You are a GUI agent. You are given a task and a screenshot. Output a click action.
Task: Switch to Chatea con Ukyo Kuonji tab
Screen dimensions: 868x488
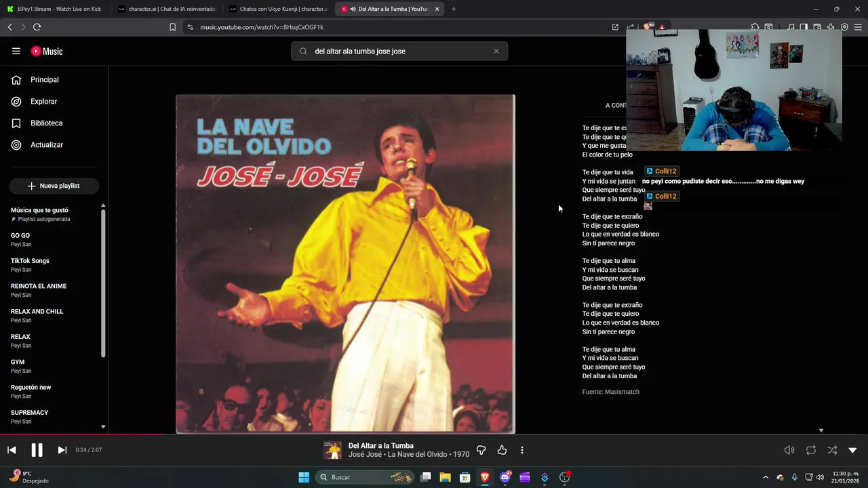[x=278, y=9]
